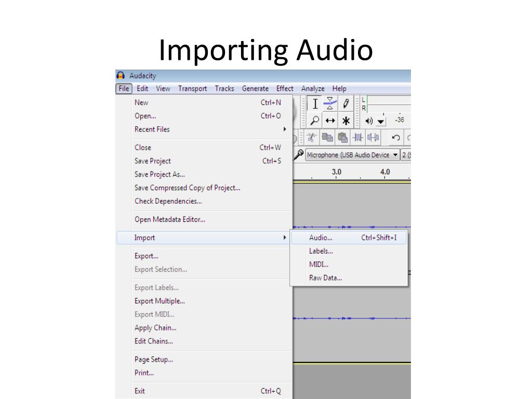This screenshot has height=399, width=532.
Task: Select the Zoom magnifier tool
Action: (315, 121)
